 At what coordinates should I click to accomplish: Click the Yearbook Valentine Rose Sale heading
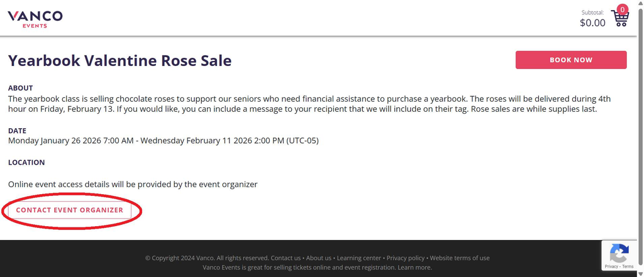pos(119,61)
